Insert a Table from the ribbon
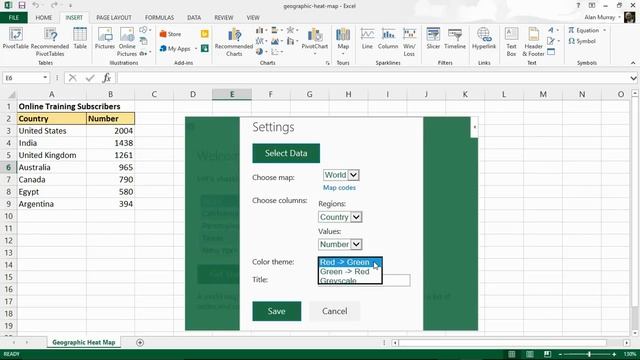 [x=80, y=38]
